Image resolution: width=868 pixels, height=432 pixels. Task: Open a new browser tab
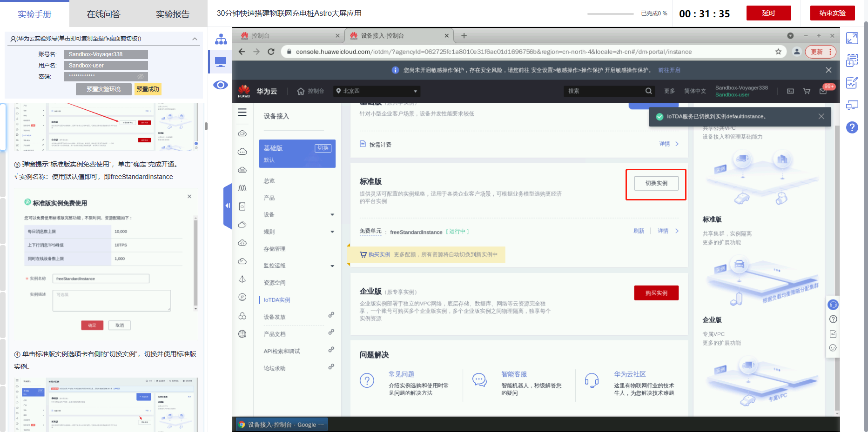coord(464,36)
